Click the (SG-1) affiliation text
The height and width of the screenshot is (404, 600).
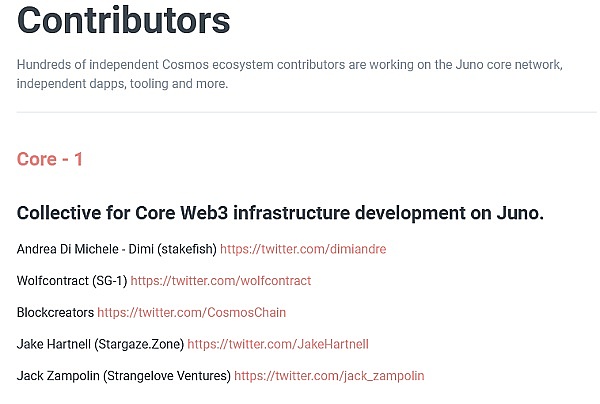109,281
